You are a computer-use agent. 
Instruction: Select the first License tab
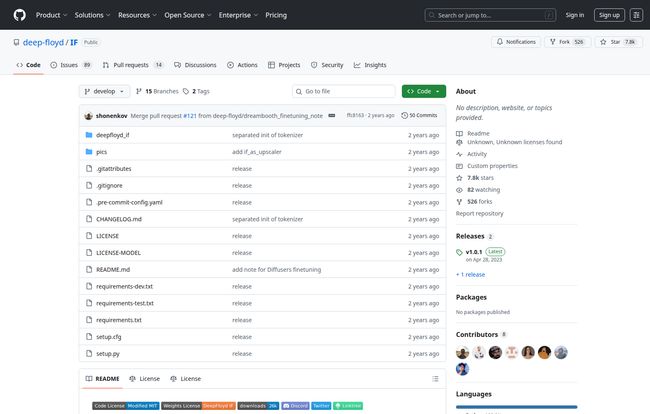144,379
